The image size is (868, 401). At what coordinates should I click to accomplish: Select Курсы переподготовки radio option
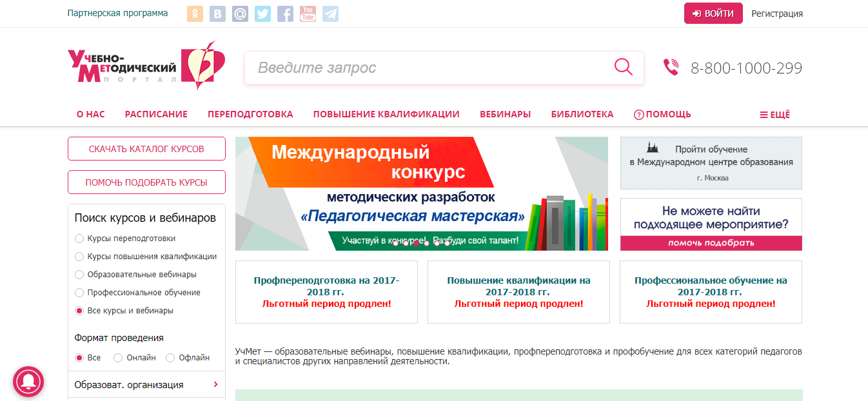tap(79, 238)
